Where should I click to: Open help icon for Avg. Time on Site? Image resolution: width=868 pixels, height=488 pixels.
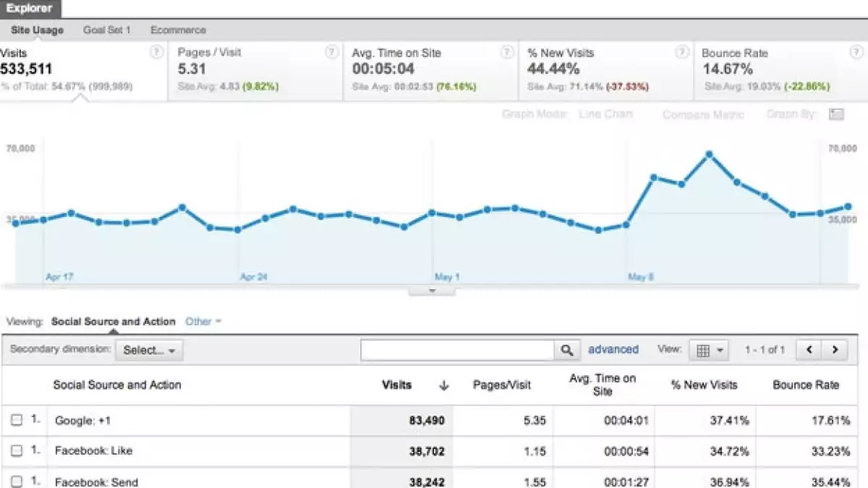pyautogui.click(x=507, y=52)
